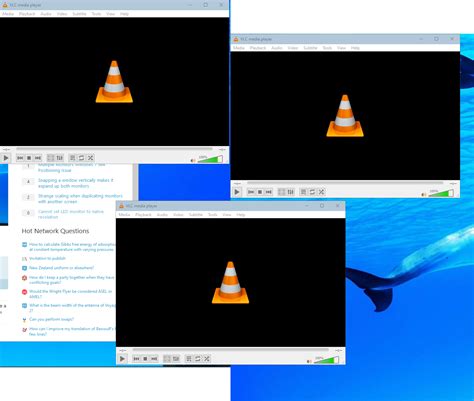Image resolution: width=474 pixels, height=401 pixels.
Task: Open the View menu in top-left VLC window
Action: pyautogui.click(x=110, y=14)
